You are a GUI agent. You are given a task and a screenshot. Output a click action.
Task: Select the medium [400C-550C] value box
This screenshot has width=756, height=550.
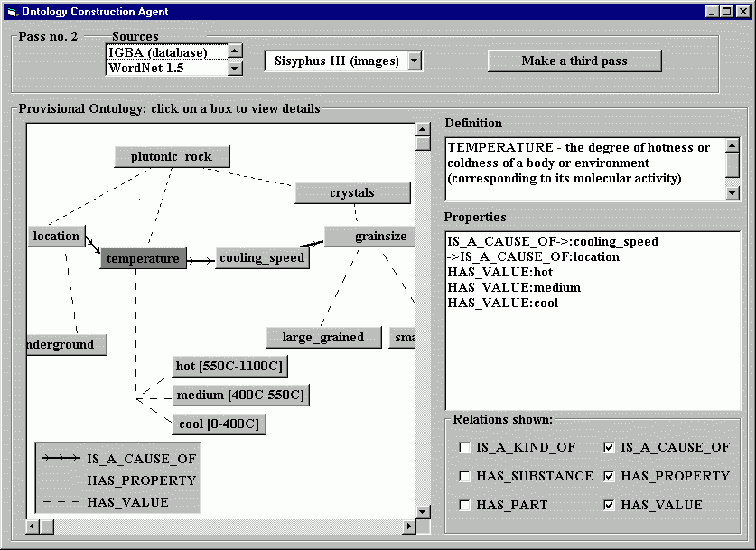(x=240, y=395)
